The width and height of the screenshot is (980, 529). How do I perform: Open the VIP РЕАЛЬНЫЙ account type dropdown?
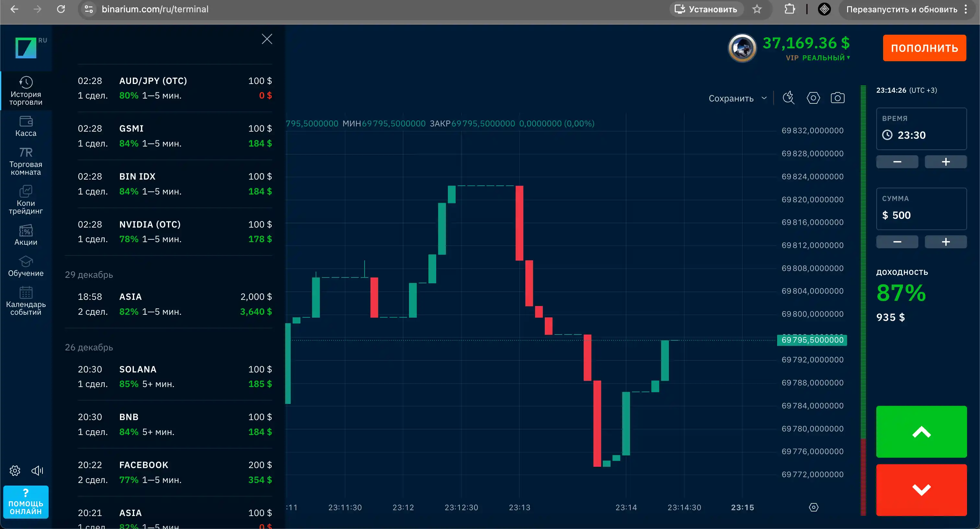tap(818, 58)
